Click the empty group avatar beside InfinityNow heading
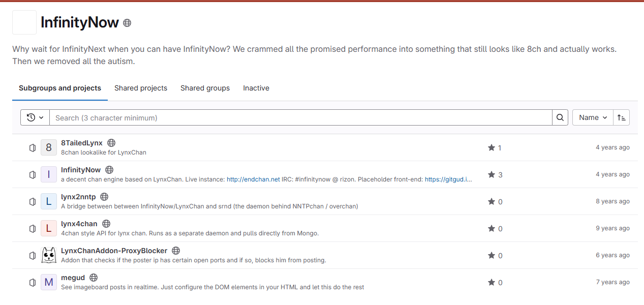The width and height of the screenshot is (644, 305). [x=24, y=22]
